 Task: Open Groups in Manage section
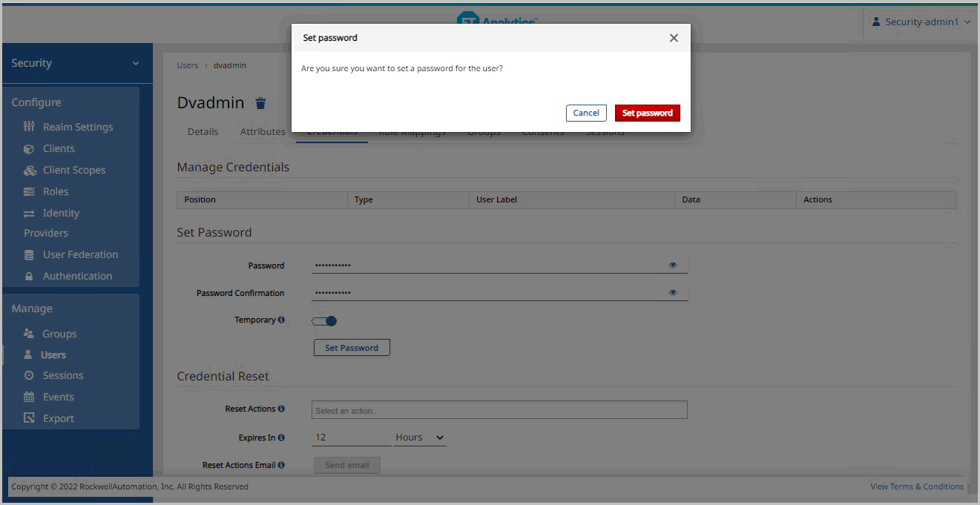59,334
